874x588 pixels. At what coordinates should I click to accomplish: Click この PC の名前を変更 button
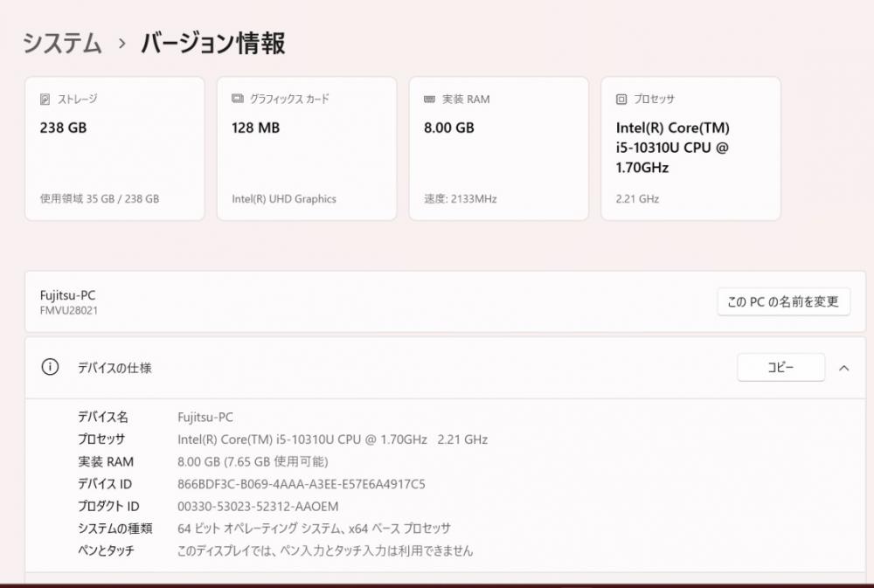(x=784, y=301)
